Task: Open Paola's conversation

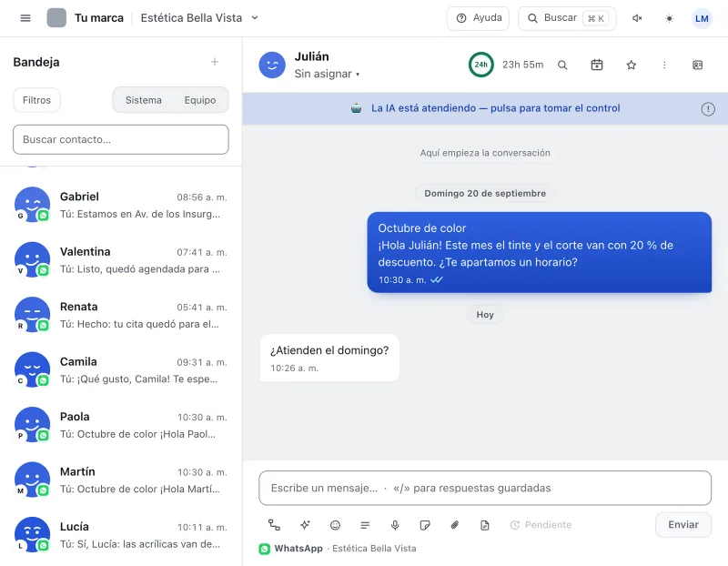Action: pyautogui.click(x=121, y=425)
